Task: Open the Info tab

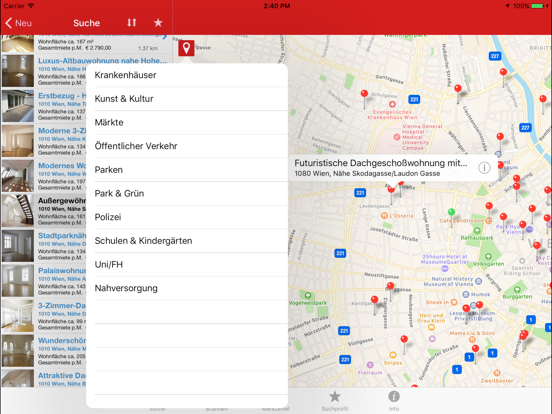Action: 394,401
